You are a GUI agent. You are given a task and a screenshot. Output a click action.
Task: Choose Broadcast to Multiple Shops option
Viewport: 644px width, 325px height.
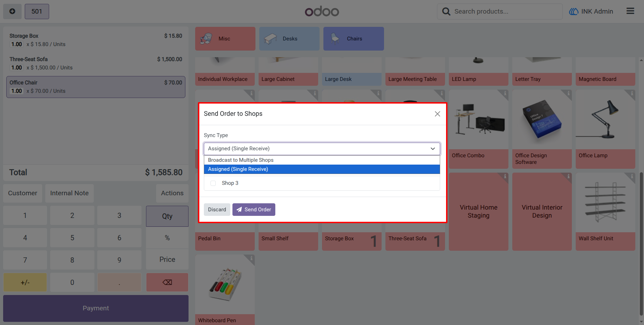tap(322, 160)
